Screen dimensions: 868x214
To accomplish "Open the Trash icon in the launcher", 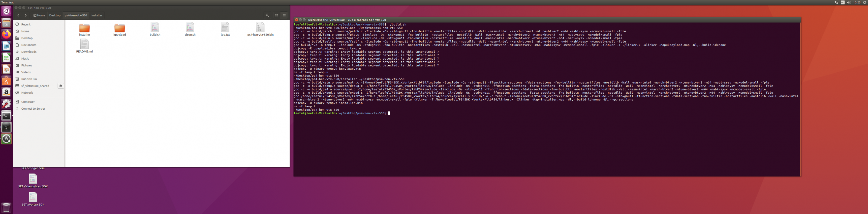I will pos(6,207).
